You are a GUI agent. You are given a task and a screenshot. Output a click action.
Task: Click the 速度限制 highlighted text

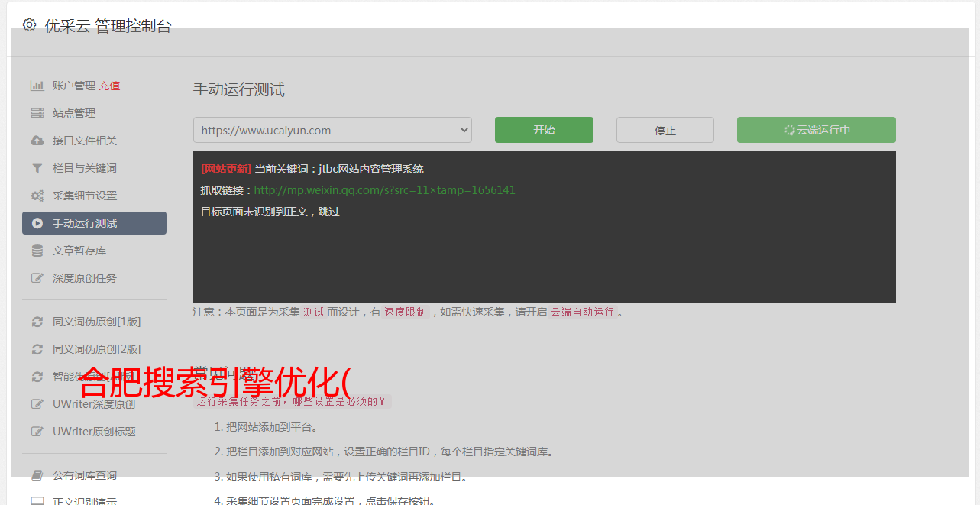tap(406, 312)
